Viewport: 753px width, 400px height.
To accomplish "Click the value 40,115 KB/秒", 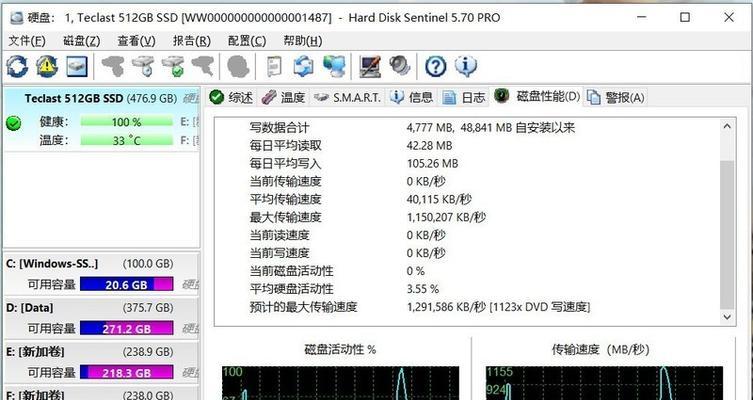I will pos(439,199).
